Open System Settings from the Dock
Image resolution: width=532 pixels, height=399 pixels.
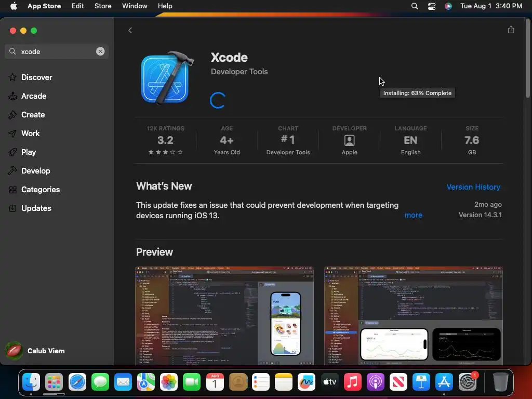pyautogui.click(x=468, y=382)
